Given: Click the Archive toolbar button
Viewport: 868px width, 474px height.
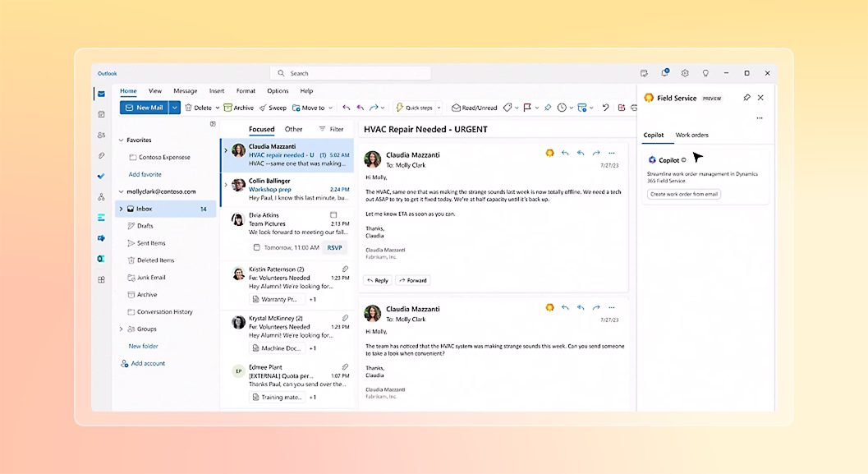Looking at the screenshot, I should (x=239, y=108).
